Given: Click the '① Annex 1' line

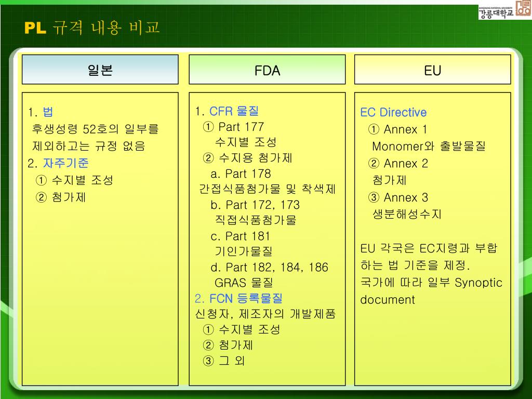Looking at the screenshot, I should (x=397, y=129).
